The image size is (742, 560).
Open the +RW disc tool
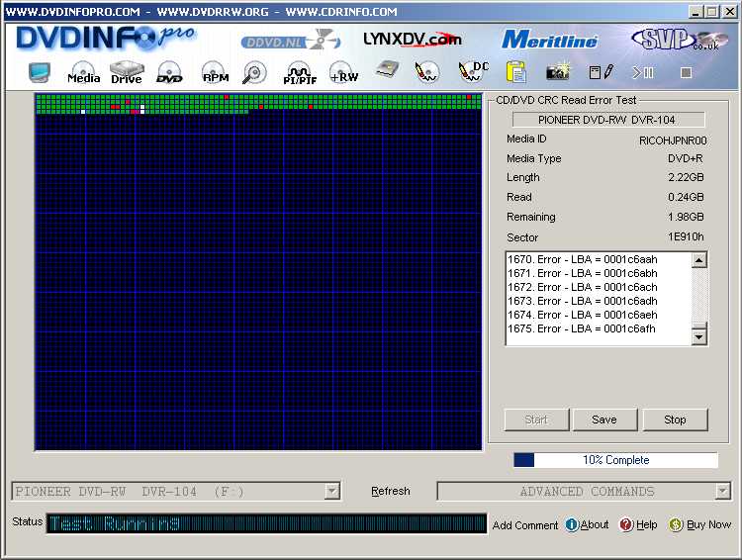[x=344, y=73]
